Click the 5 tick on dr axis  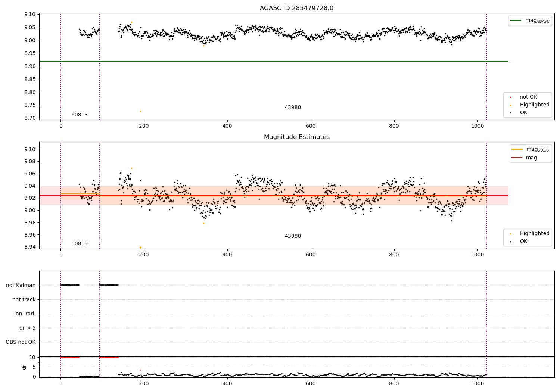tap(34, 367)
